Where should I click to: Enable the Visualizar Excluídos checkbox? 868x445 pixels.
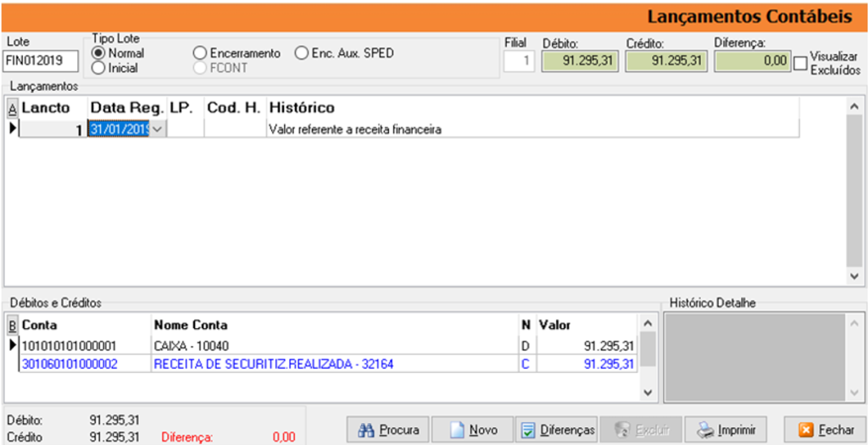(800, 63)
